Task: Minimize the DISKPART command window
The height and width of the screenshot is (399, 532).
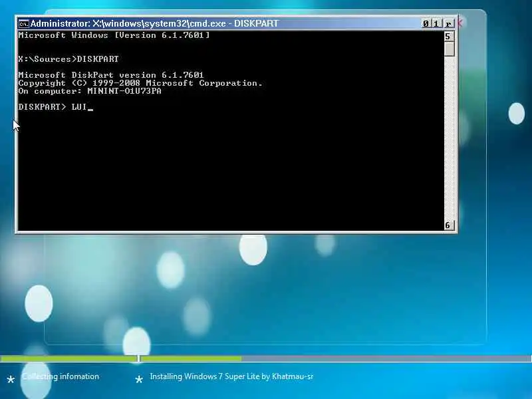Action: 426,23
